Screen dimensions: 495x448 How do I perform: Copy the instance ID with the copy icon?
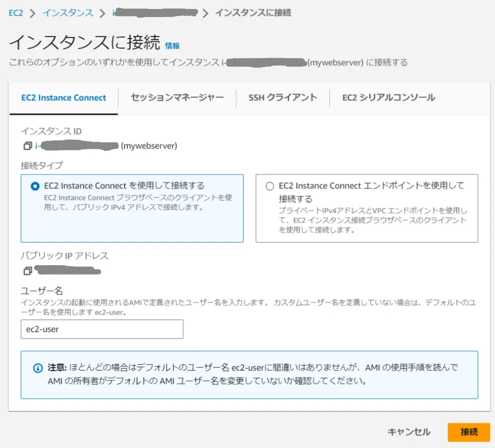pos(28,146)
